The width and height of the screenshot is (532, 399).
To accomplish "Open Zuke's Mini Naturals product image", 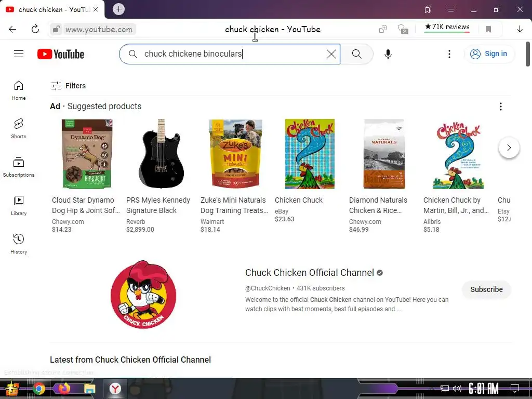I will click(235, 154).
